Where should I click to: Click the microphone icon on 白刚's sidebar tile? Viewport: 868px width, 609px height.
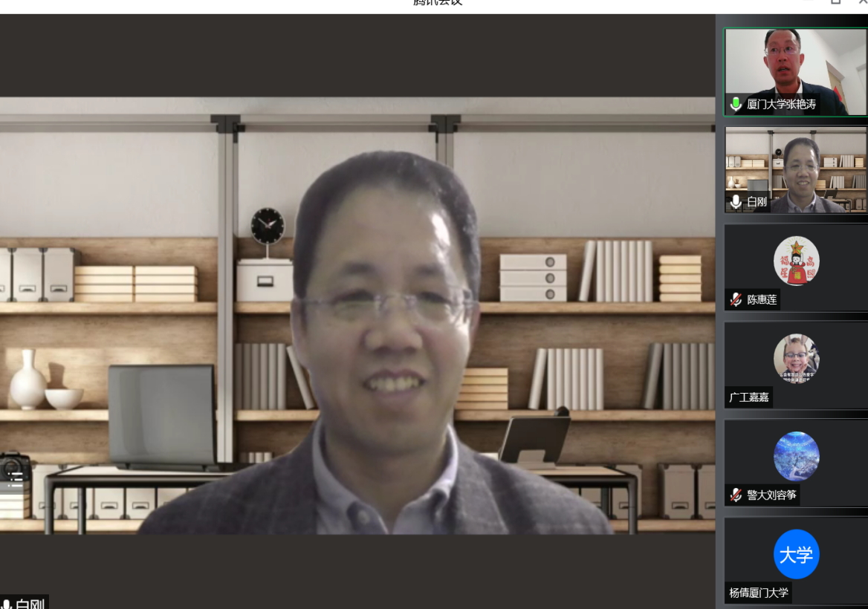736,201
